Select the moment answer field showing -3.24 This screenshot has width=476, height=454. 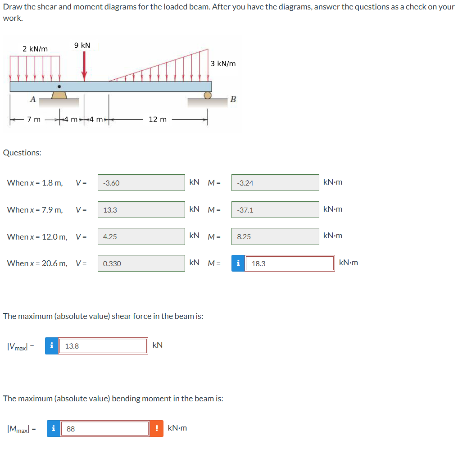point(275,182)
